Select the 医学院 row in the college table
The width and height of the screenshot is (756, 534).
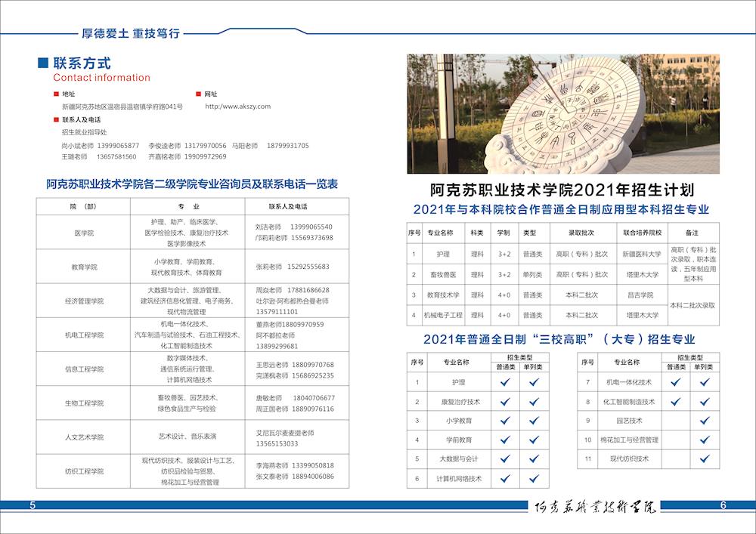pyautogui.click(x=84, y=233)
